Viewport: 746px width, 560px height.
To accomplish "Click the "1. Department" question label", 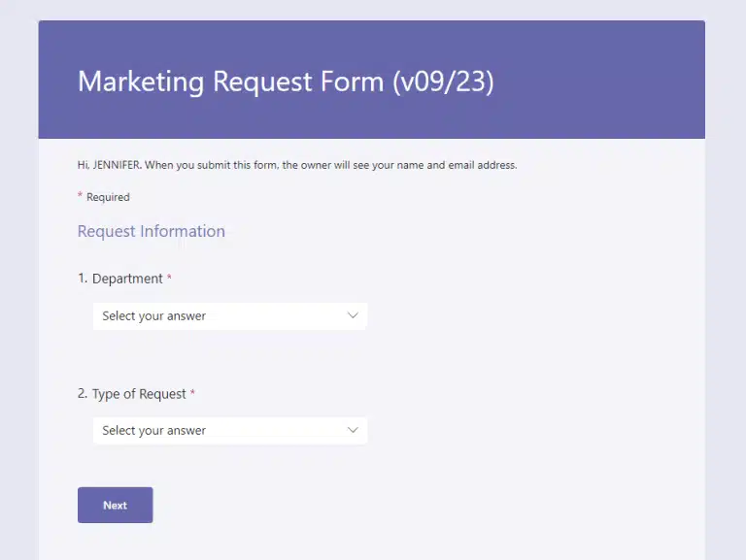I will pyautogui.click(x=120, y=279).
